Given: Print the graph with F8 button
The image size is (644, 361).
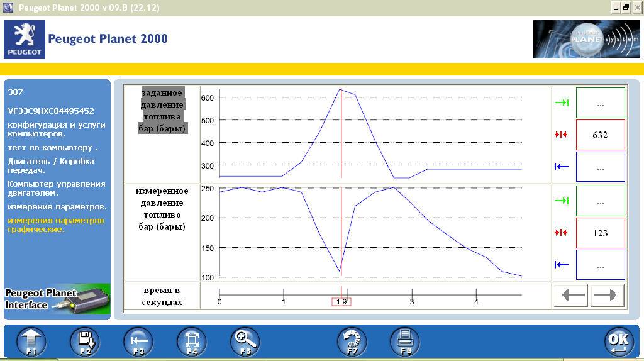Looking at the screenshot, I should (406, 342).
